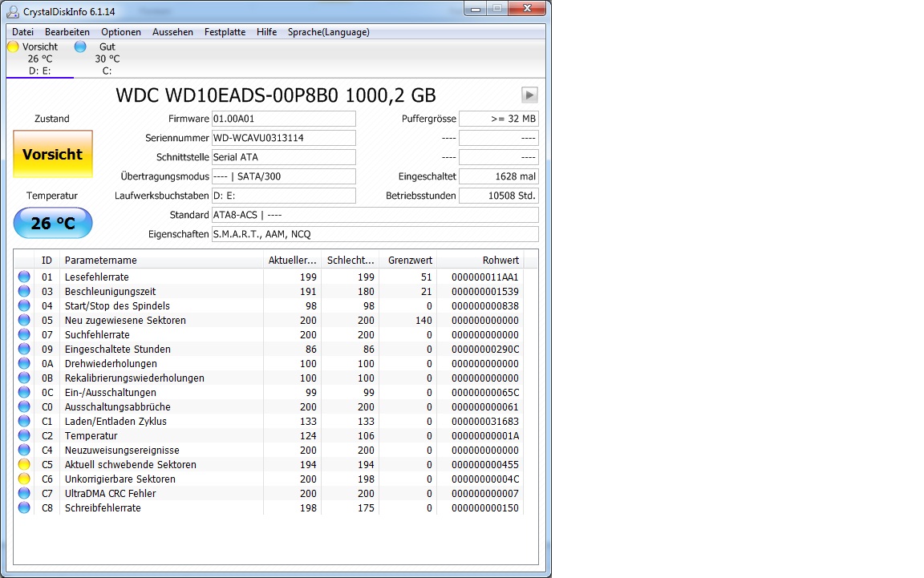
Task: Click status icon of Suchfehlerrate row
Action: 23,334
